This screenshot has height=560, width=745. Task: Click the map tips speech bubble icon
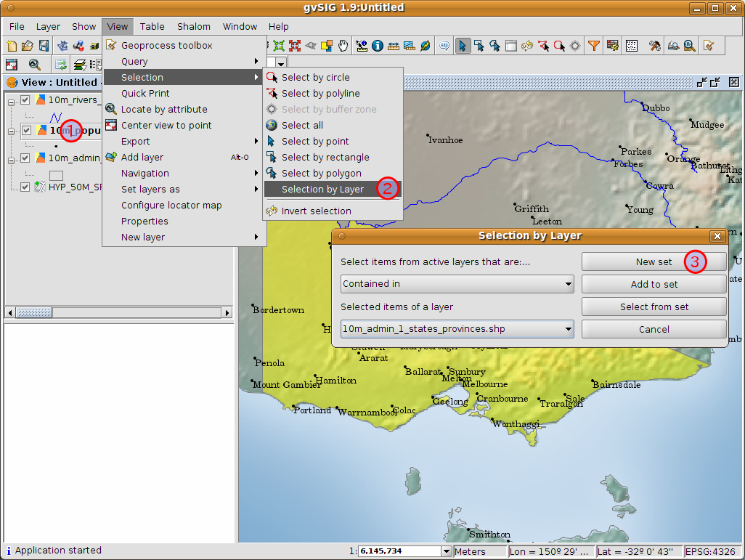click(444, 46)
